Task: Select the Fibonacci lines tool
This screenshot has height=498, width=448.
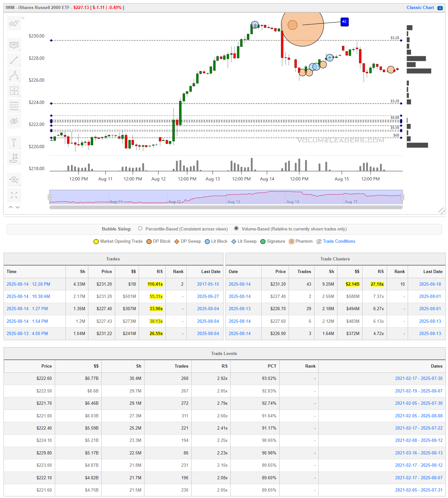Action: click(14, 106)
